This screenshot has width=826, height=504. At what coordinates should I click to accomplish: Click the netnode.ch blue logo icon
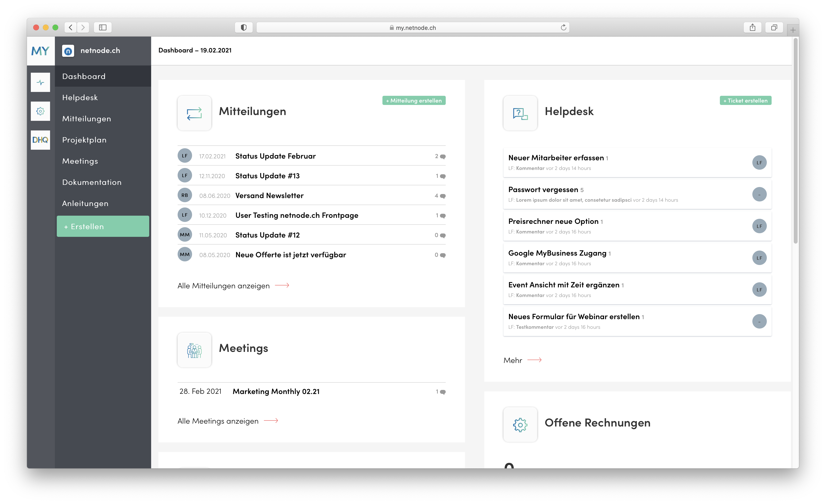[x=68, y=51]
